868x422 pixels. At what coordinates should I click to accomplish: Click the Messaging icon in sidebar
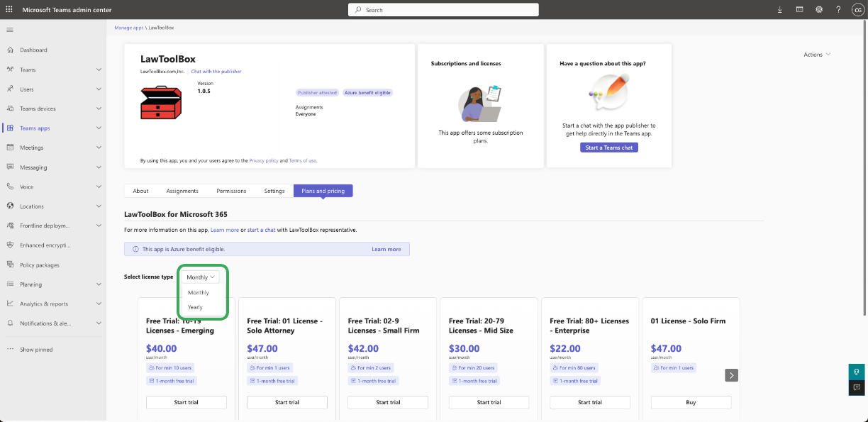[x=10, y=167]
